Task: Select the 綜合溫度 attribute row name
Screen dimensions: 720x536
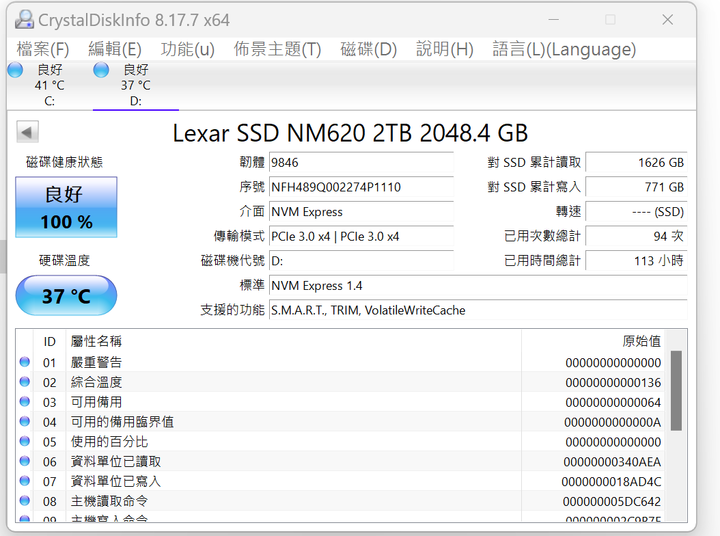Action: pyautogui.click(x=96, y=382)
